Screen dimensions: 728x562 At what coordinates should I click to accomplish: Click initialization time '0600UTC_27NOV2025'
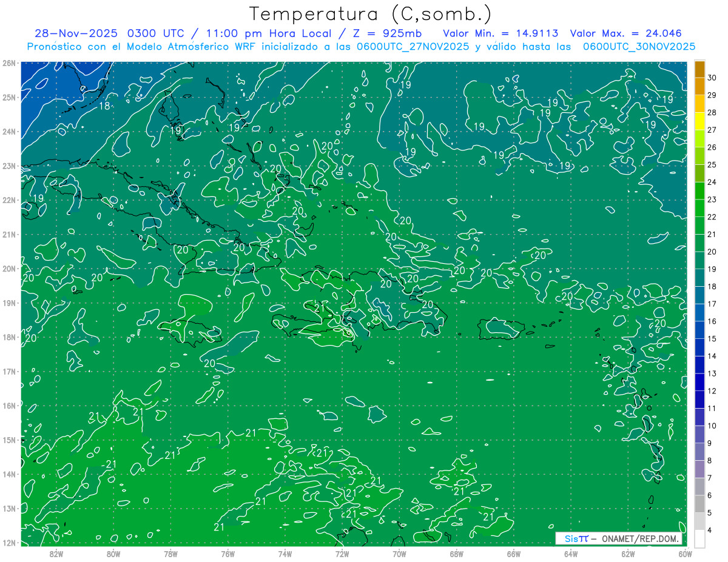point(413,47)
